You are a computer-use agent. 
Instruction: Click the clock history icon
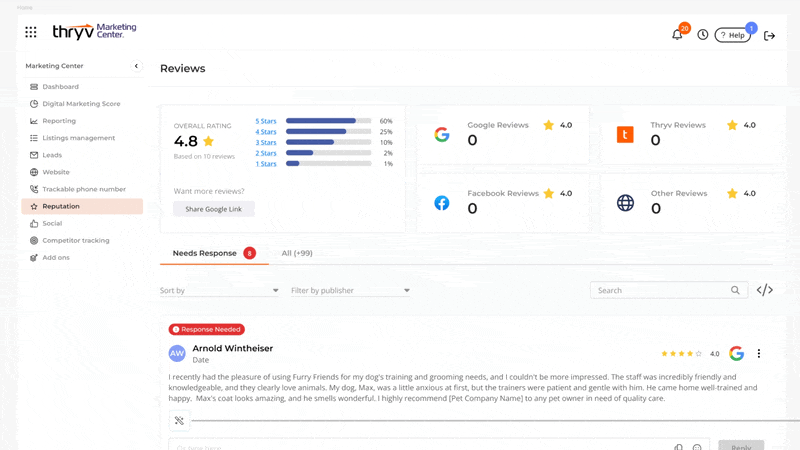[x=703, y=35]
